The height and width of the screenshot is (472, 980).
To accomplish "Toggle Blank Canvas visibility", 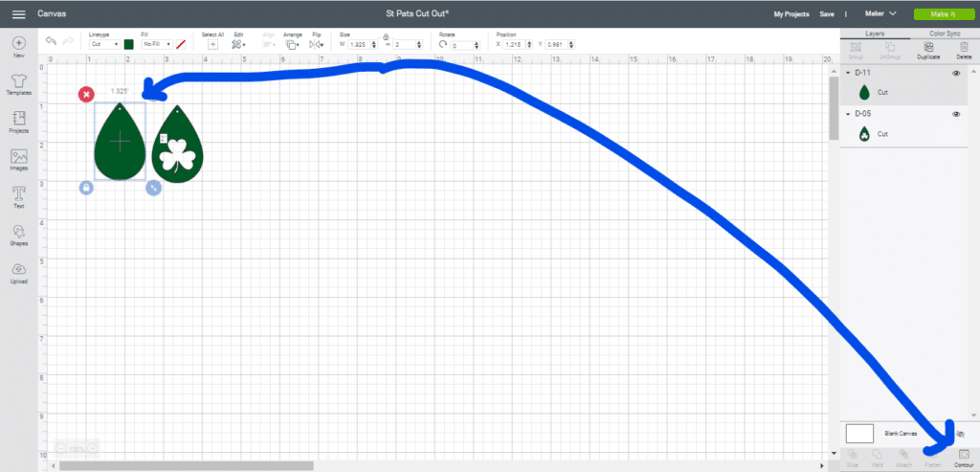I will [960, 434].
